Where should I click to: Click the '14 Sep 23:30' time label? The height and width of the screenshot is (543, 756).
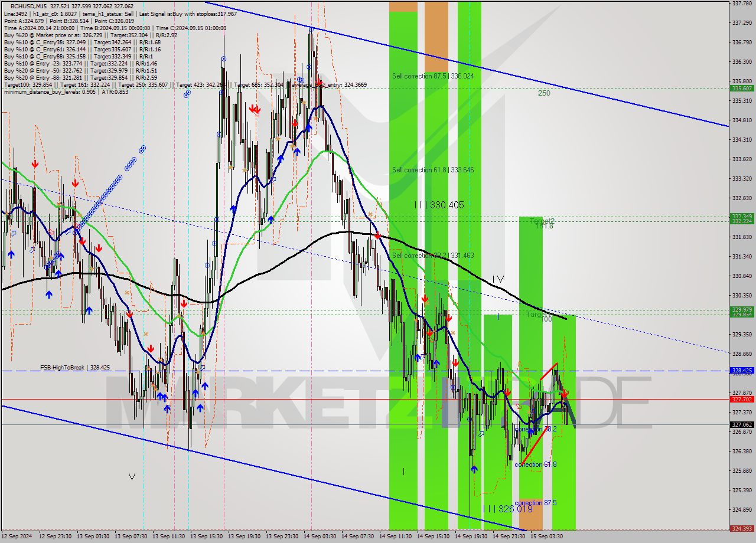(x=509, y=537)
